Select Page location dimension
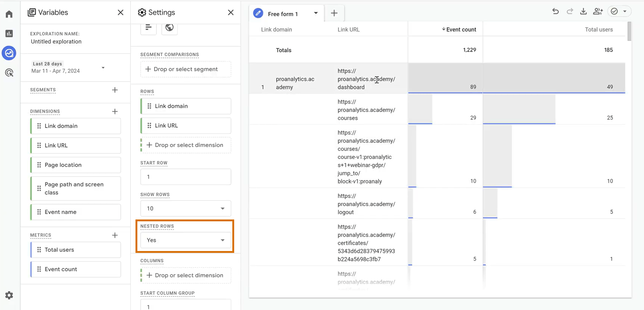644x310 pixels. 75,165
